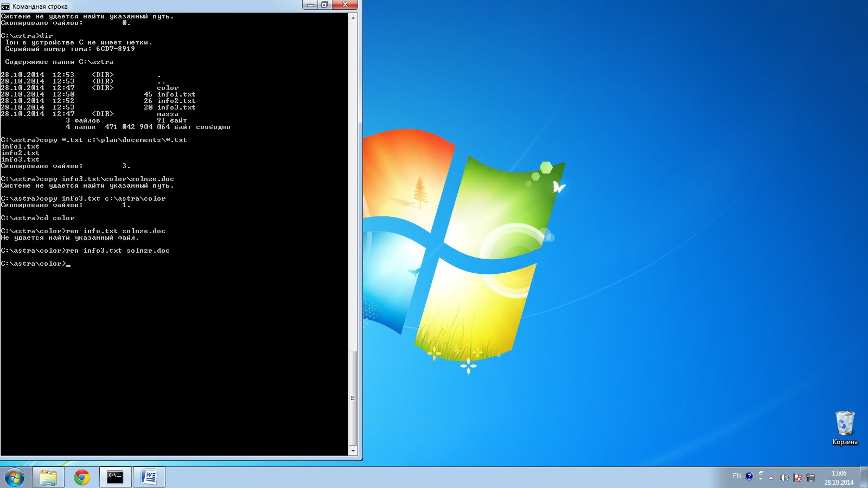Open Microsoft Word from the taskbar
Screen dimensions: 868x488
click(x=149, y=477)
